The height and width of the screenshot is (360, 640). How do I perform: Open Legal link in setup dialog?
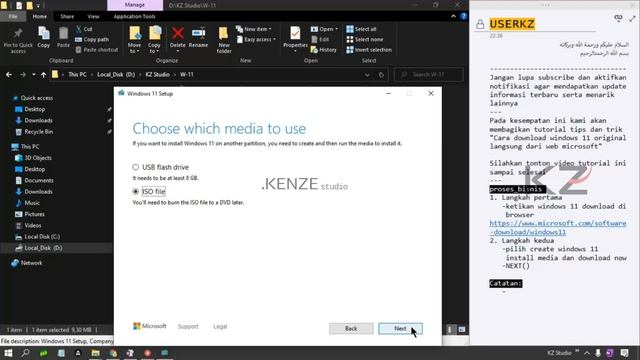pos(220,327)
